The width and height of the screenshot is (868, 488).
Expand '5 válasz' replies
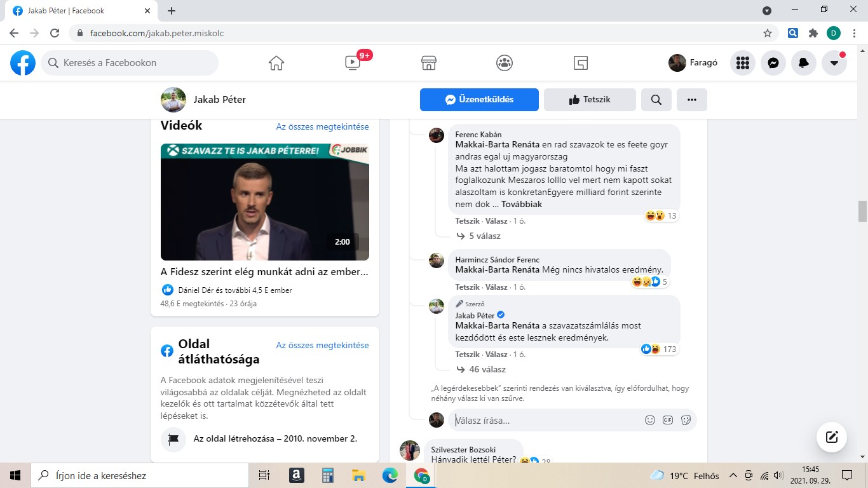pyautogui.click(x=485, y=236)
